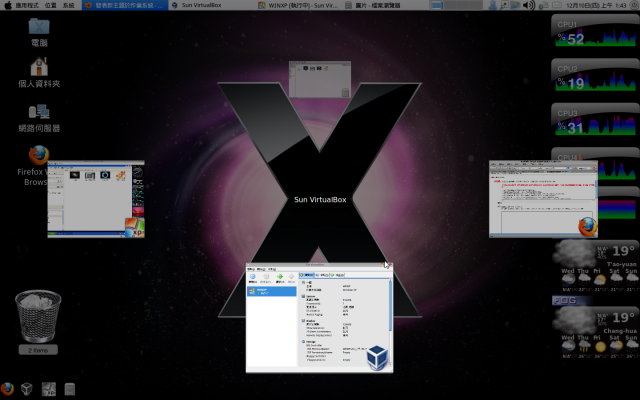The height and width of the screenshot is (400, 640).
Task: Launch VirtualBox cube icon in bottom dock
Action: [x=27, y=389]
